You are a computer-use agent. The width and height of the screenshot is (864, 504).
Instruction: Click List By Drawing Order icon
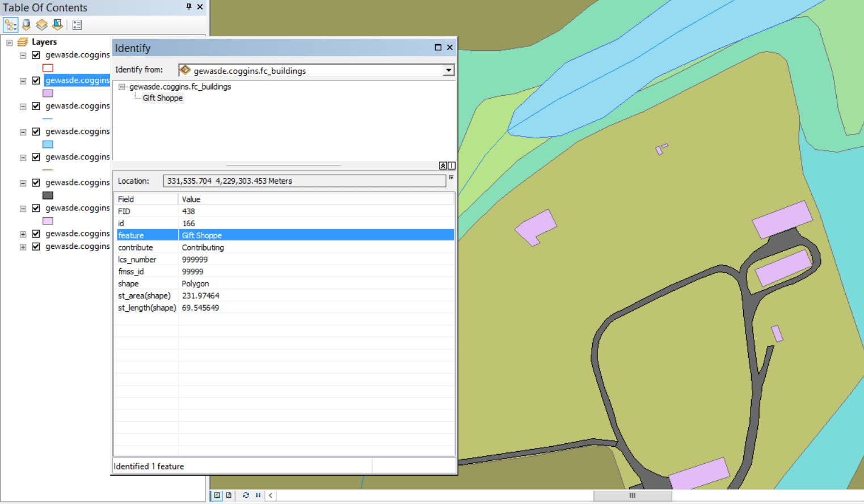(10, 25)
